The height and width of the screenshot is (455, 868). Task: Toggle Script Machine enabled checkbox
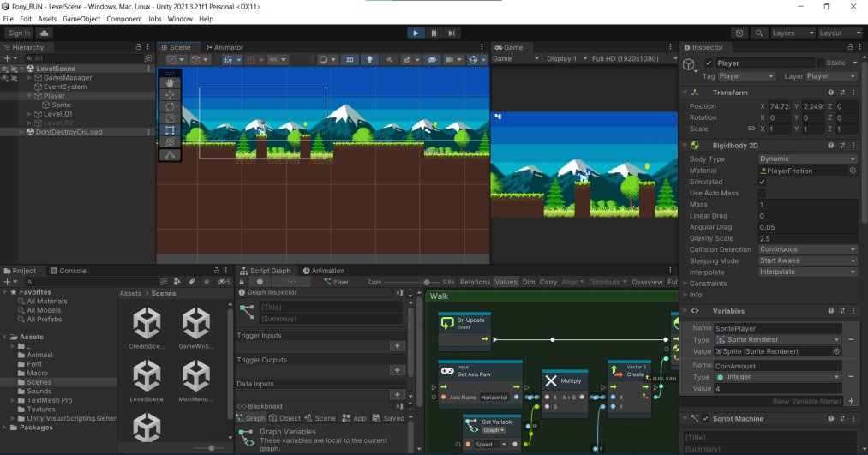pos(705,419)
